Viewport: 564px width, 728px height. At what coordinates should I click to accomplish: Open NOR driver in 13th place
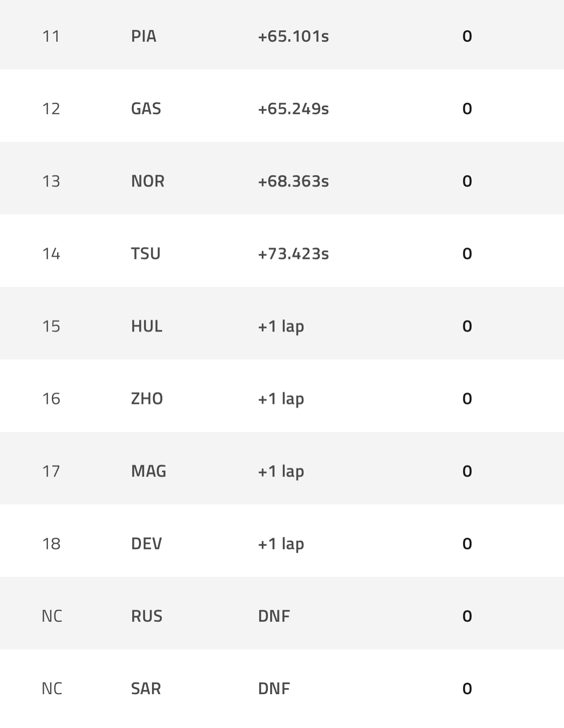148,181
